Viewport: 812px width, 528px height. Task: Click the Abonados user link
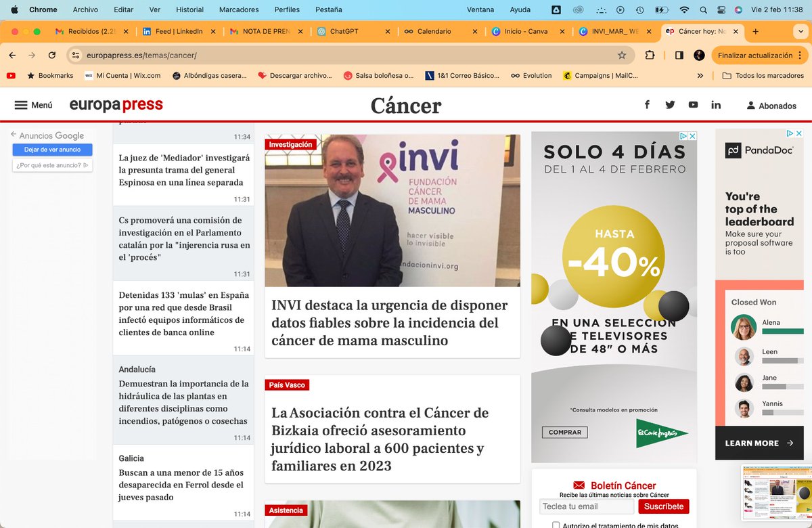tap(771, 106)
